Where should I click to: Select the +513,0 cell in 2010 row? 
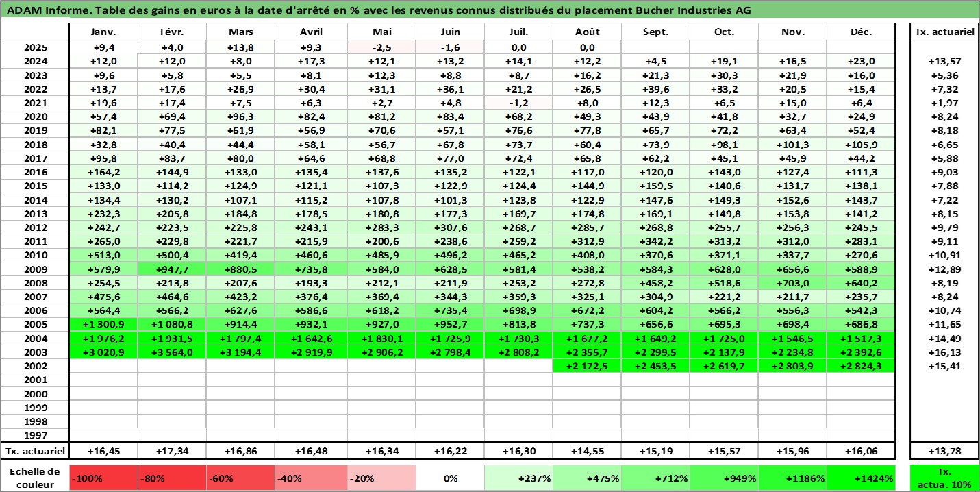coord(104,255)
